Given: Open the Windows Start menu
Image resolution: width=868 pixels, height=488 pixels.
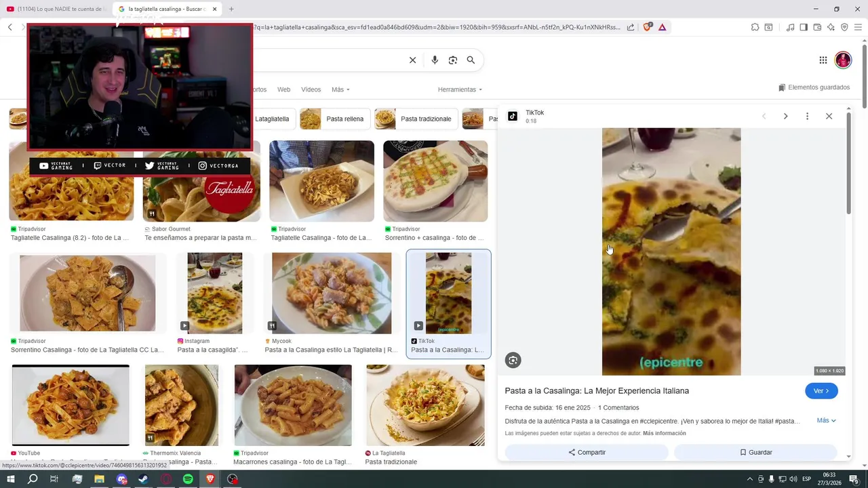Looking at the screenshot, I should 10,479.
